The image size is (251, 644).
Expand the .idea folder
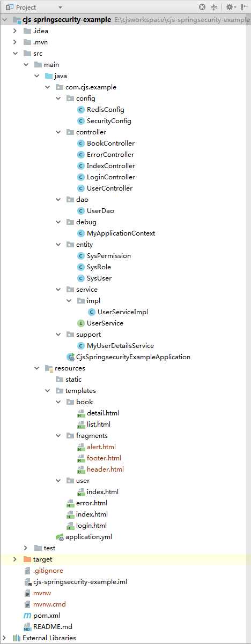coord(16,31)
